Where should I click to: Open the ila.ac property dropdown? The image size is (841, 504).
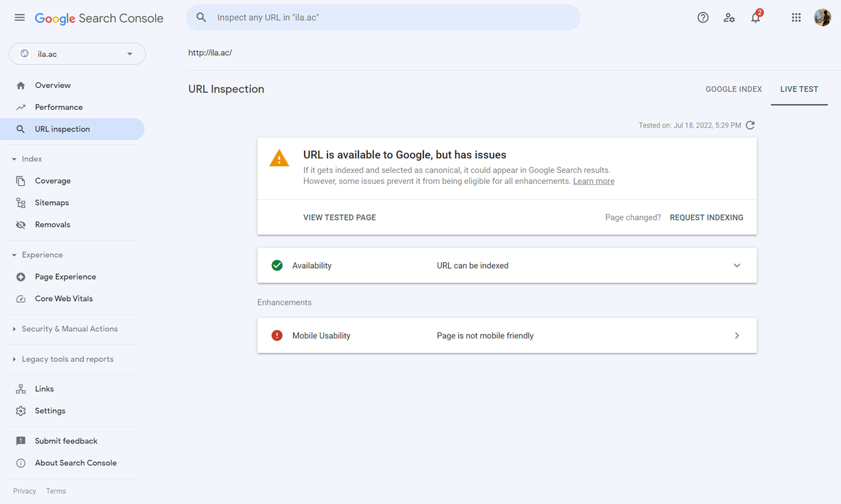click(x=78, y=54)
